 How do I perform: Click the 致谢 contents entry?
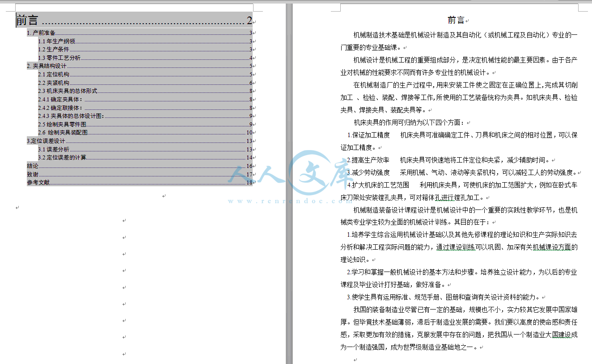pyautogui.click(x=140, y=175)
